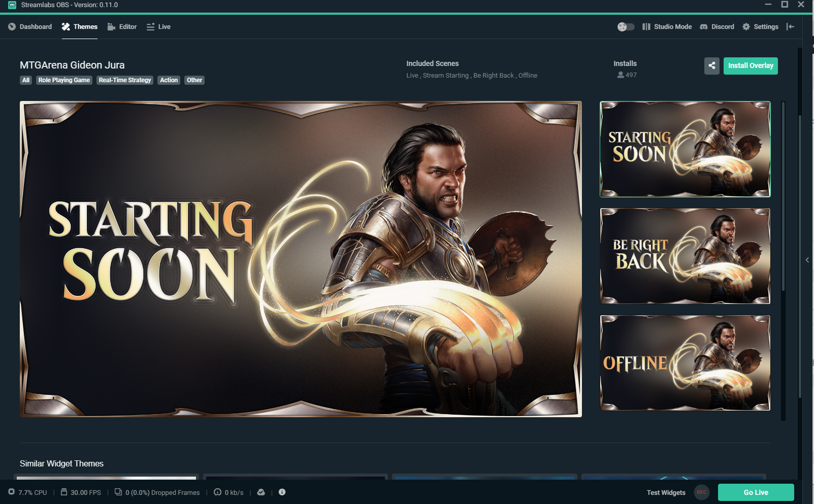814x504 pixels.
Task: Click the dropped frames icon
Action: pyautogui.click(x=118, y=492)
